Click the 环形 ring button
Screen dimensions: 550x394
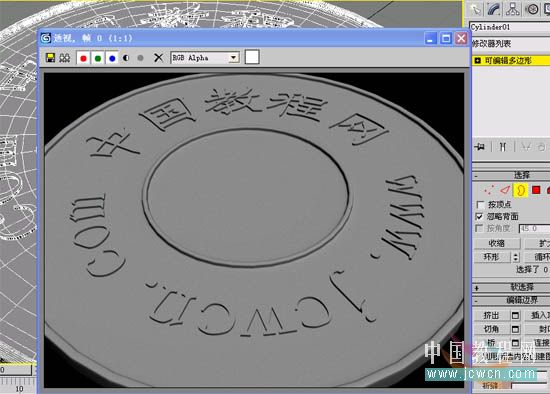click(492, 257)
